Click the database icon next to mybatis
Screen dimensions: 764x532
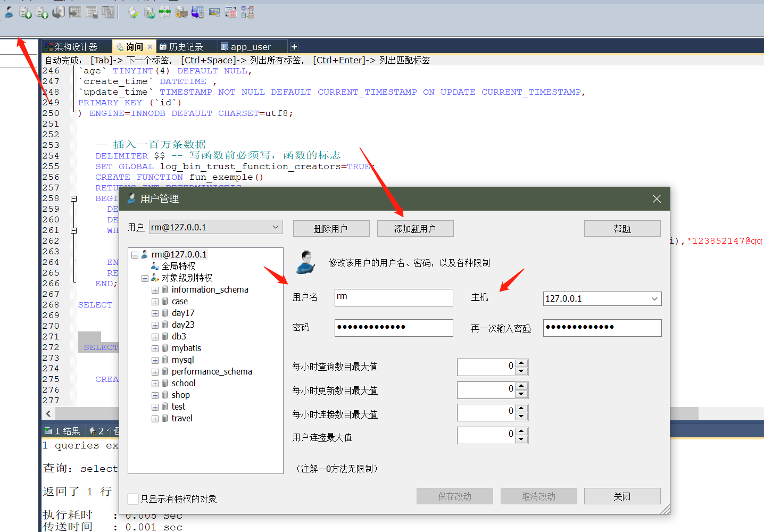point(165,348)
